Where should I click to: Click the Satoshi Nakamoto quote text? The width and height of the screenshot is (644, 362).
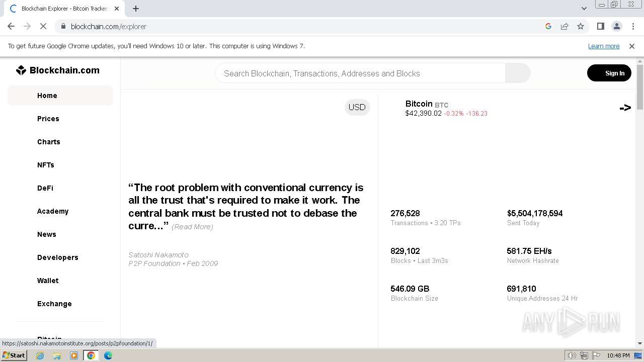click(246, 207)
